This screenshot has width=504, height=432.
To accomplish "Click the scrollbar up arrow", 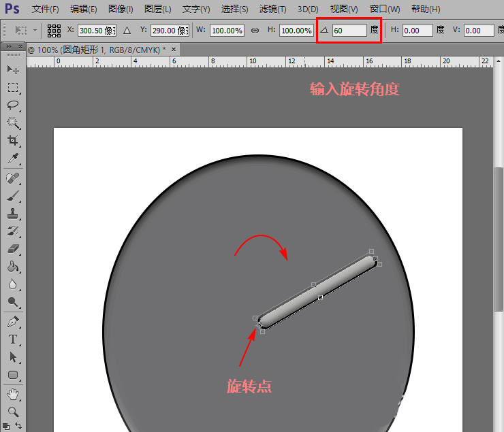I will click(499, 61).
